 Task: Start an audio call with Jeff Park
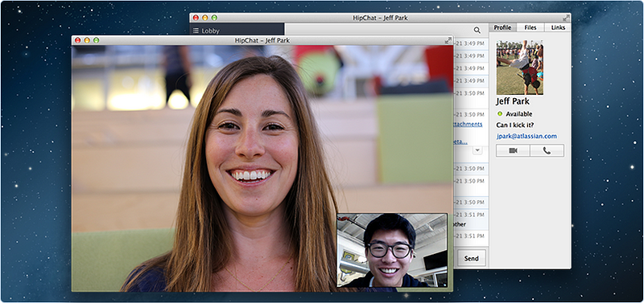pos(547,150)
